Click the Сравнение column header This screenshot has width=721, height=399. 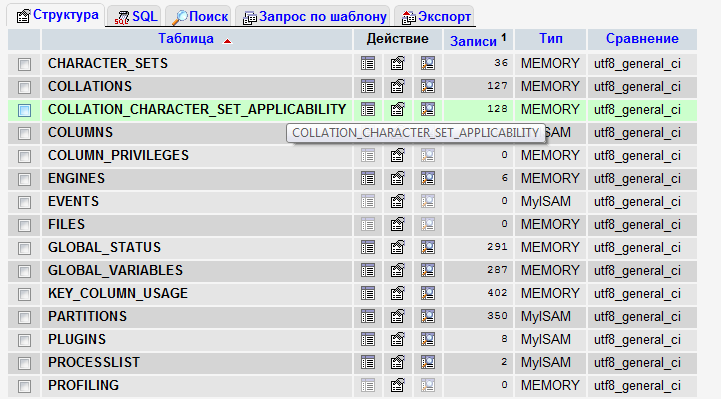coord(642,39)
